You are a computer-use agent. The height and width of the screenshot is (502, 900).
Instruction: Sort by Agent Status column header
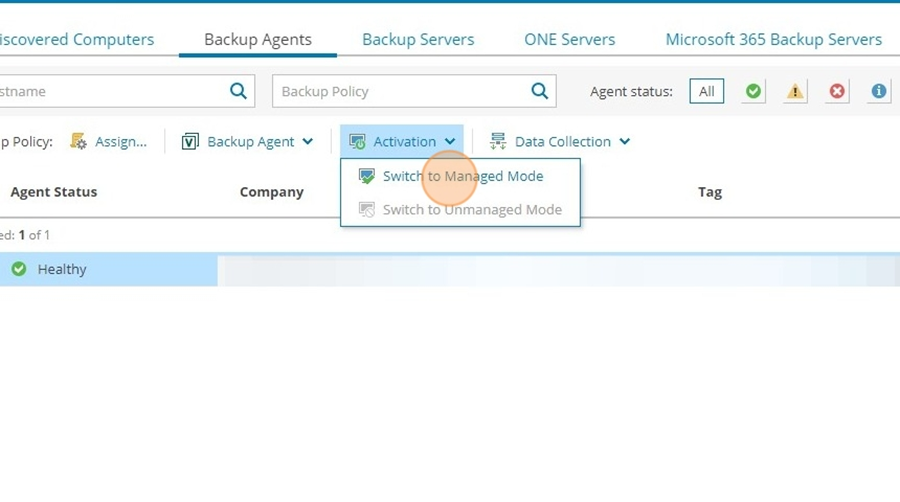tap(54, 192)
